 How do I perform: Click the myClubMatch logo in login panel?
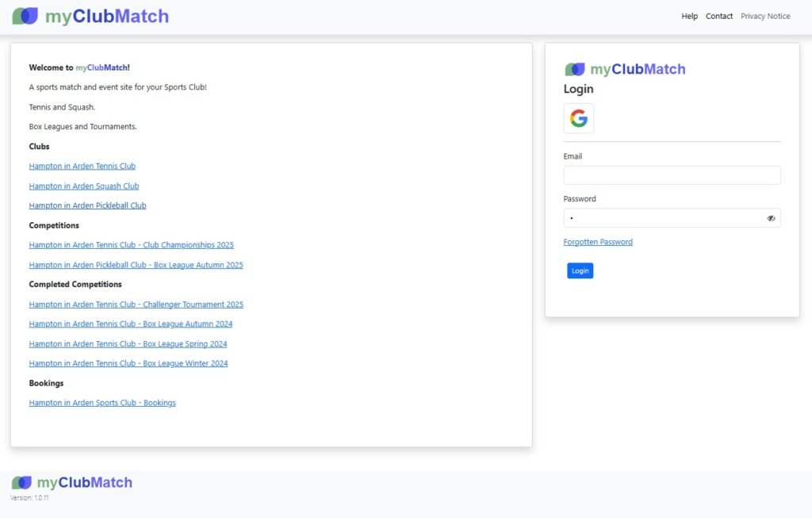625,70
